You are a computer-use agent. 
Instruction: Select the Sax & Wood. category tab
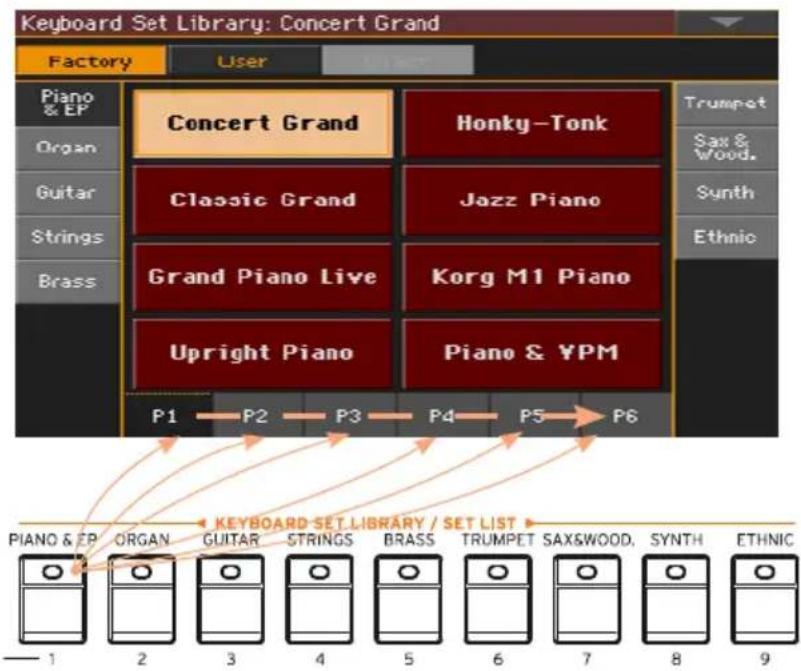tap(726, 148)
